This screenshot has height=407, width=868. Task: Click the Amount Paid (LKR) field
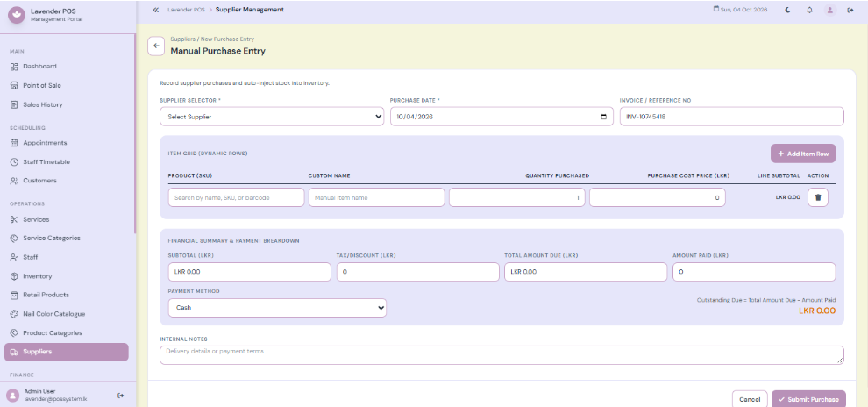click(x=754, y=272)
